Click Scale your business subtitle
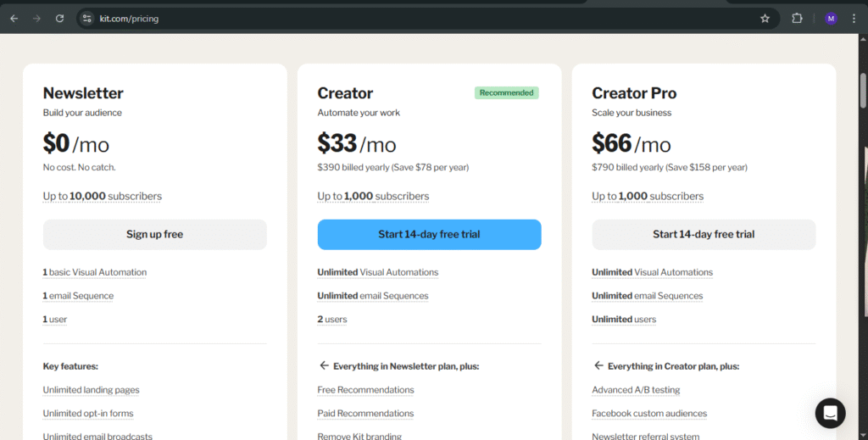868x440 pixels. (x=632, y=113)
